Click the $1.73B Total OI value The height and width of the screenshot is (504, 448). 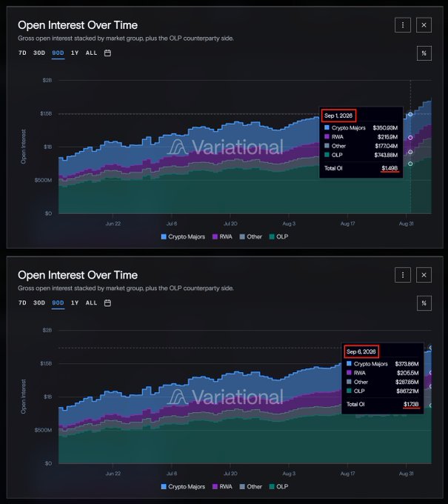(x=411, y=405)
